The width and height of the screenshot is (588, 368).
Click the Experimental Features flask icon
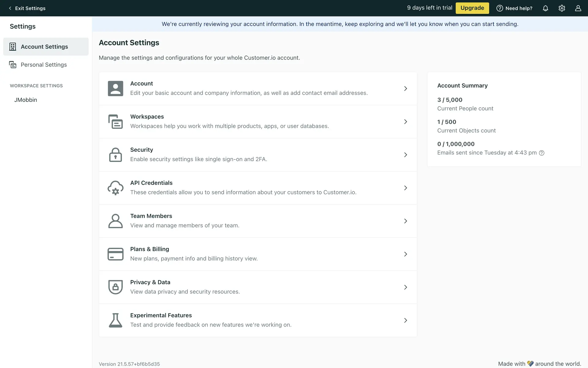pyautogui.click(x=115, y=320)
